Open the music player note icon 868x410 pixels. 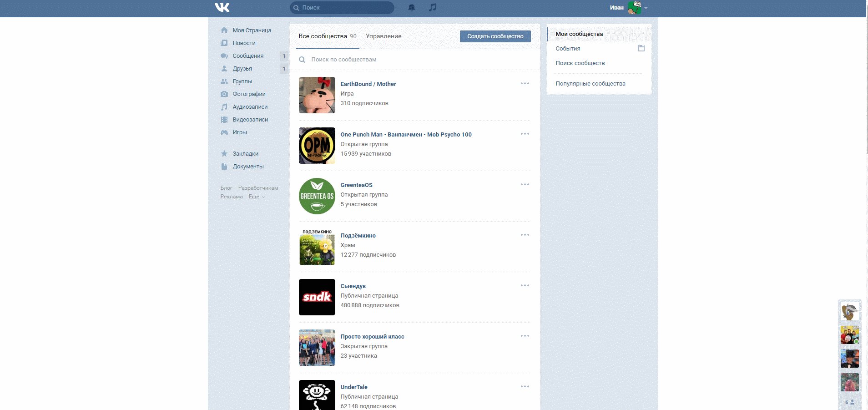coord(433,7)
